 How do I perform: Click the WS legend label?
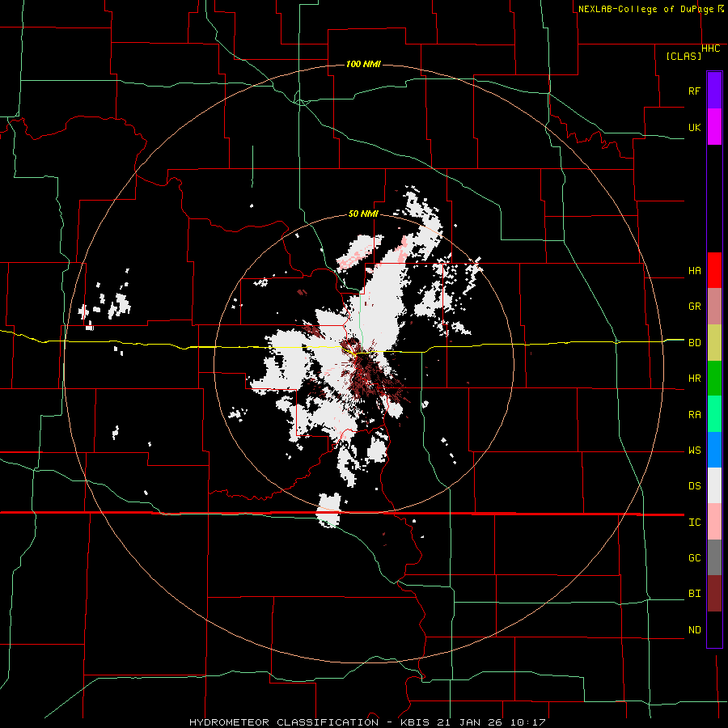click(694, 451)
